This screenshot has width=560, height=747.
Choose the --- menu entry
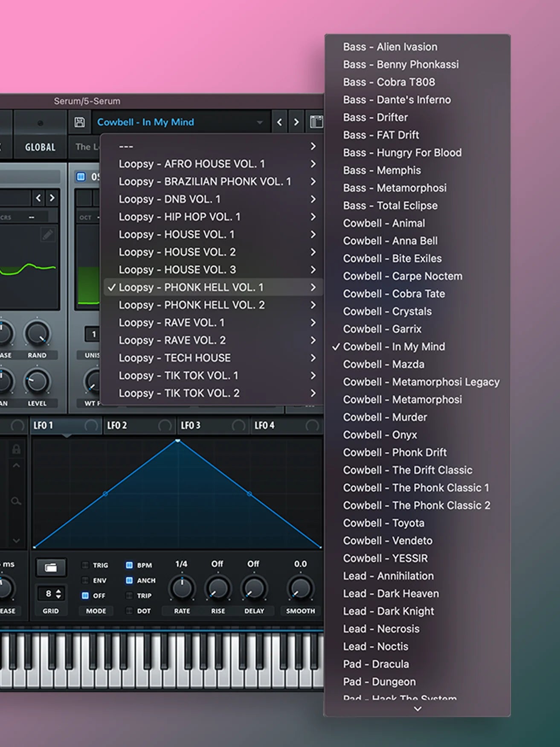213,146
